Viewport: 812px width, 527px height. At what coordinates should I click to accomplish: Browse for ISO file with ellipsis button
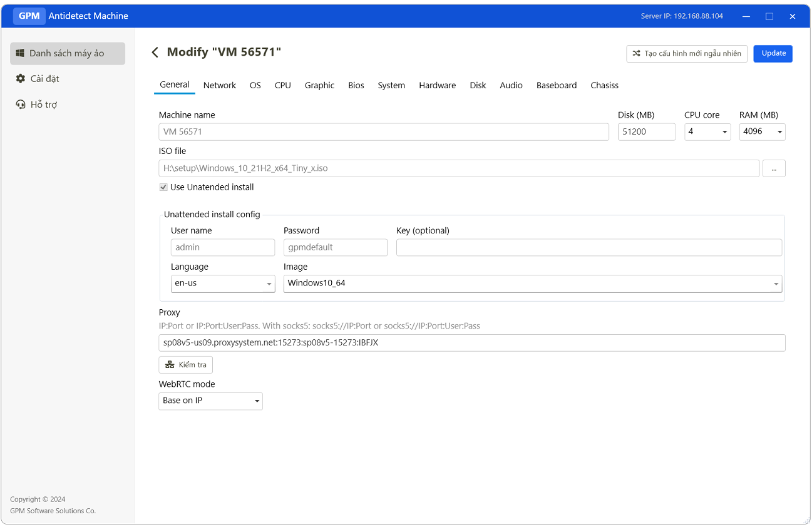(773, 168)
